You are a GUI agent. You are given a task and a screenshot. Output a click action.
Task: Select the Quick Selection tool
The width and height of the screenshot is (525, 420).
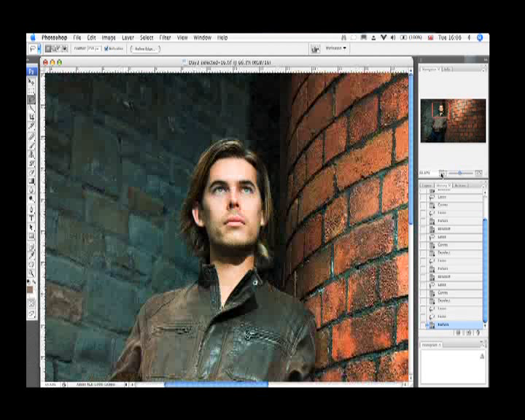click(31, 108)
